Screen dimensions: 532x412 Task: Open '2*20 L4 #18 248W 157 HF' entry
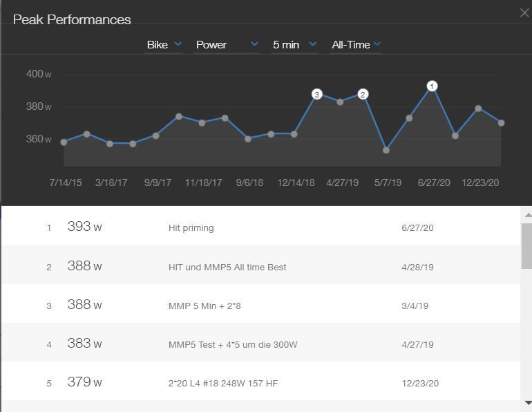(222, 383)
